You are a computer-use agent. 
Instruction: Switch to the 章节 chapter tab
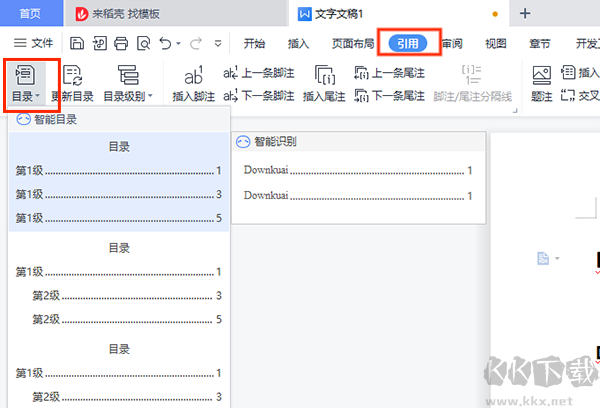[540, 44]
